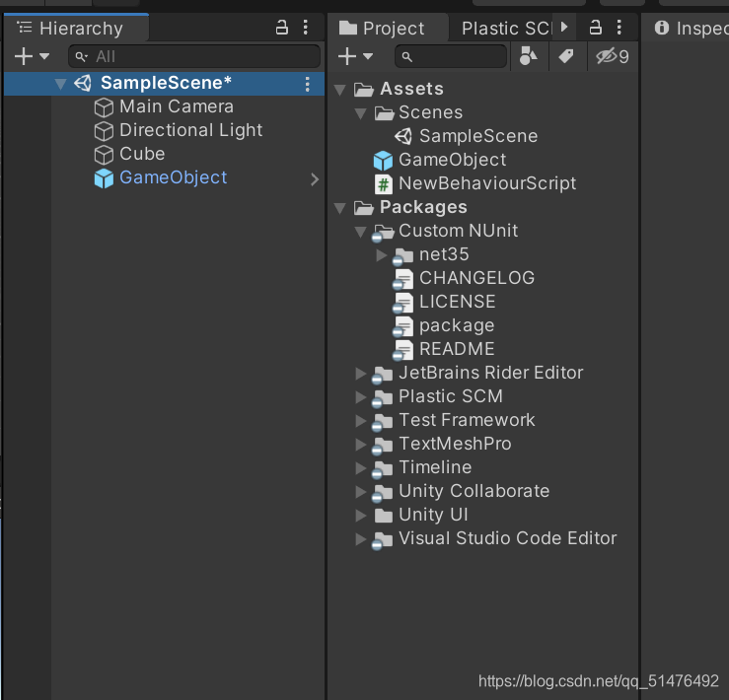The width and height of the screenshot is (729, 700).
Task: Expand JetBrains Rider Editor package
Action: pyautogui.click(x=361, y=374)
